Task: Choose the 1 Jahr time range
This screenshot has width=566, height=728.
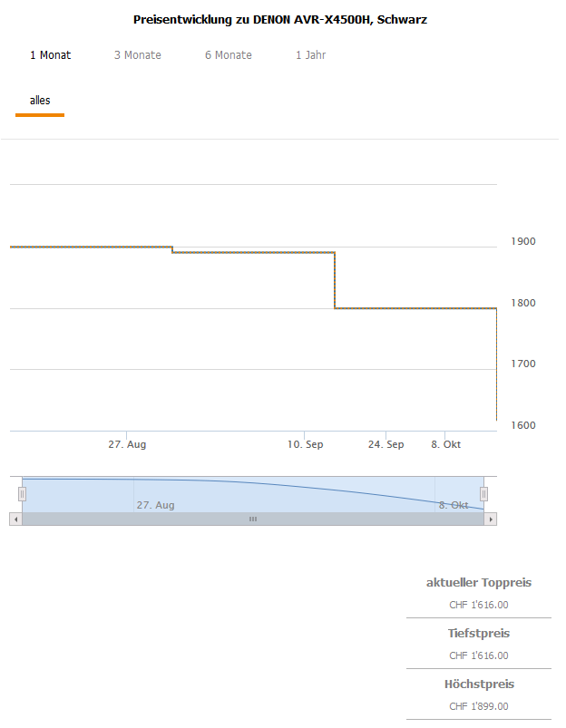Action: (310, 55)
